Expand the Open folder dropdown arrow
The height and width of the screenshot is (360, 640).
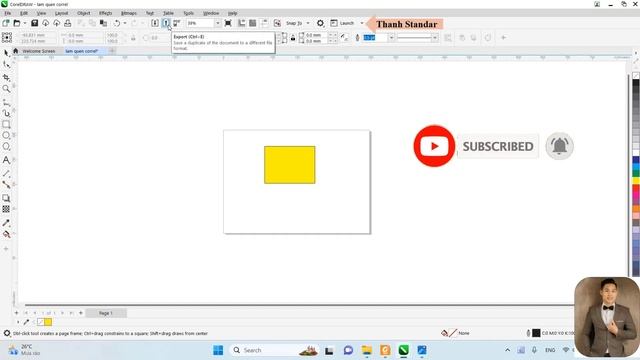25,23
